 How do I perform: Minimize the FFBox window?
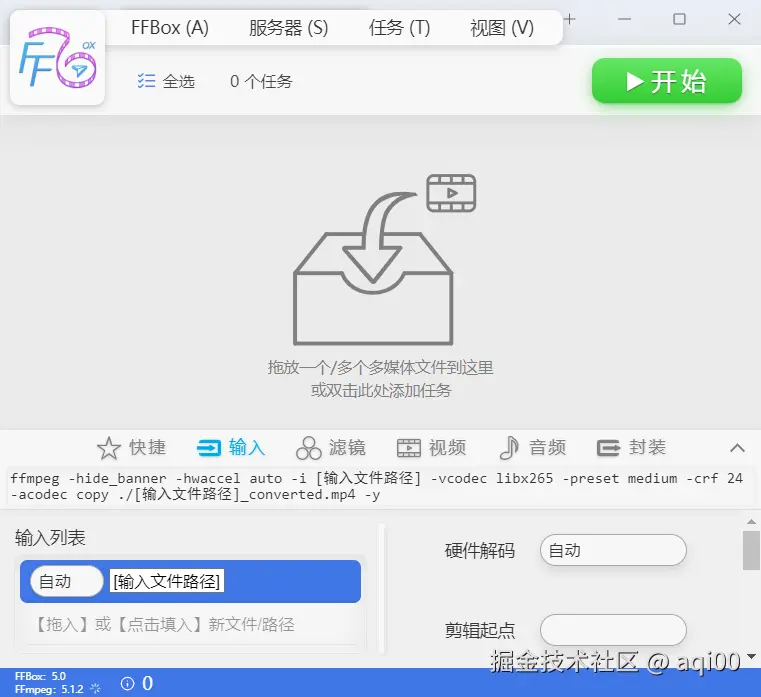coord(625,19)
